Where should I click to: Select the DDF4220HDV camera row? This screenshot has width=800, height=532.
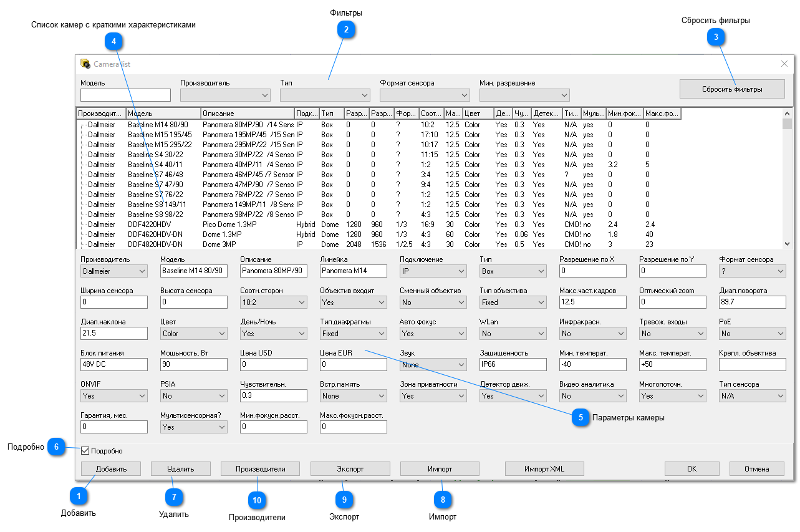pos(429,225)
